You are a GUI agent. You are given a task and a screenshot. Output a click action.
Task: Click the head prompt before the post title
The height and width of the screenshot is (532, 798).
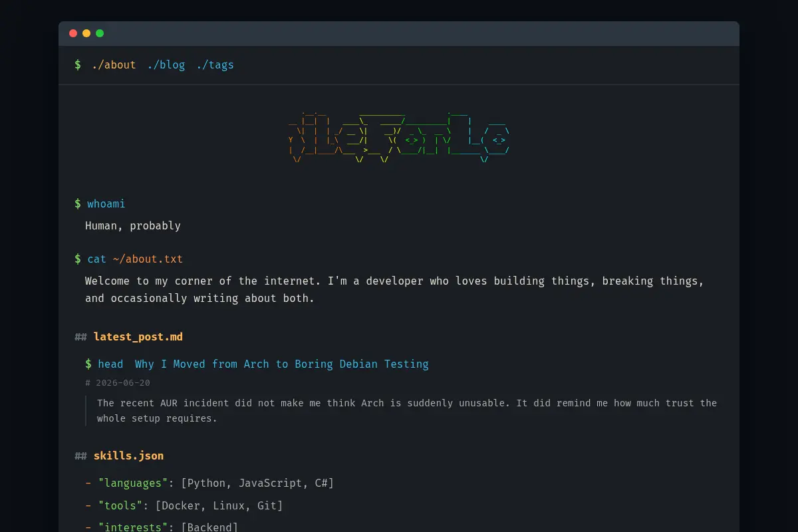tap(104, 364)
